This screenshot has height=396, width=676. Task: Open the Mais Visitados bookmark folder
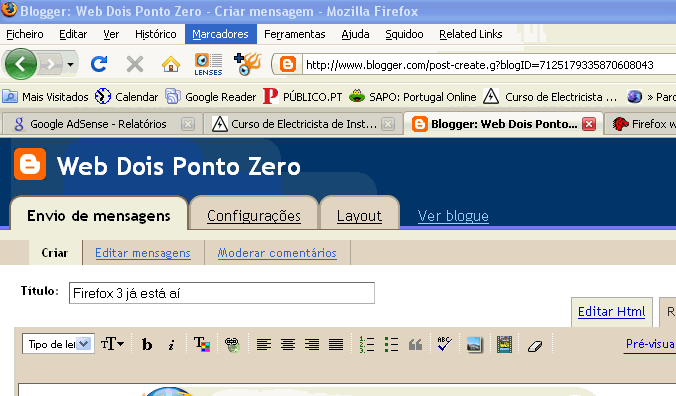45,97
